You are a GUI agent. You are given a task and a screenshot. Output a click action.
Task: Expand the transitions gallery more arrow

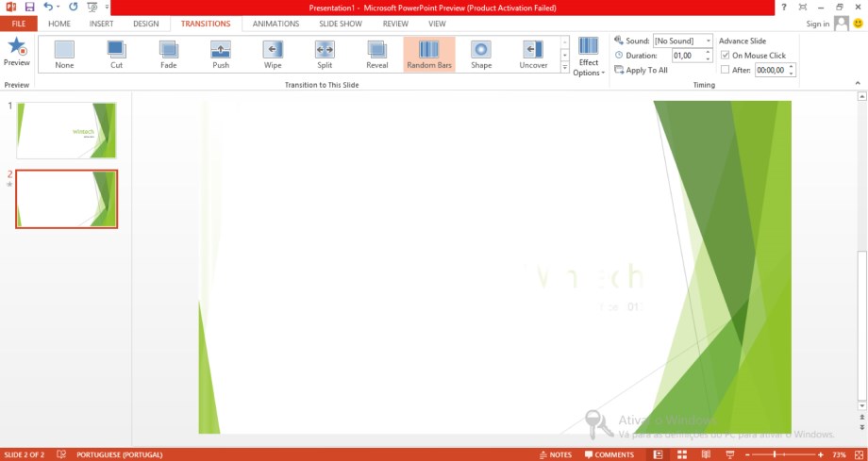[564, 68]
